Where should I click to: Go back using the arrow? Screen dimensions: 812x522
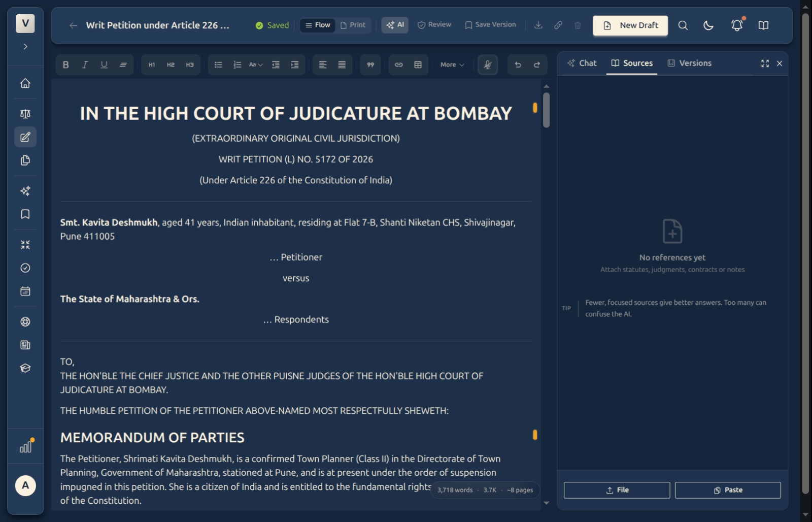(74, 25)
